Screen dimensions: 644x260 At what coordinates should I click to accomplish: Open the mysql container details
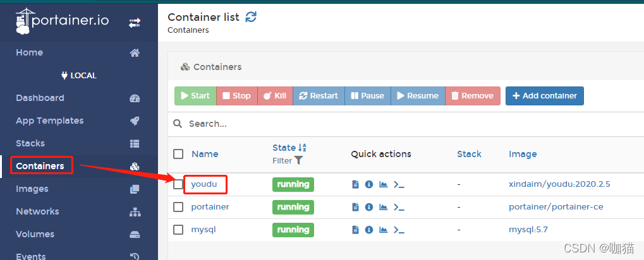click(204, 230)
